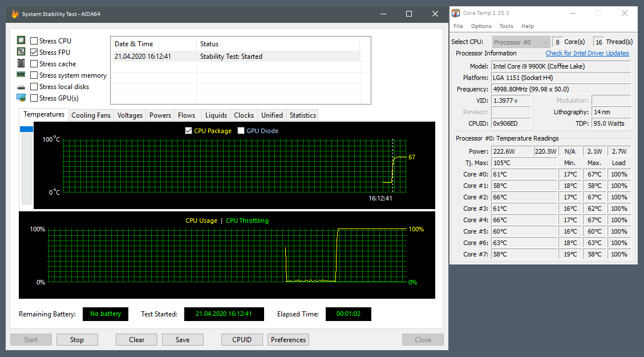Click the Model field Intel Core i9 9900K
This screenshot has width=644, height=357.
click(x=561, y=66)
